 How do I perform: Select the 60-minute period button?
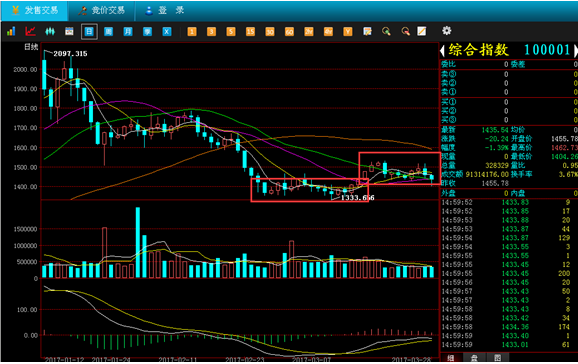tap(289, 31)
